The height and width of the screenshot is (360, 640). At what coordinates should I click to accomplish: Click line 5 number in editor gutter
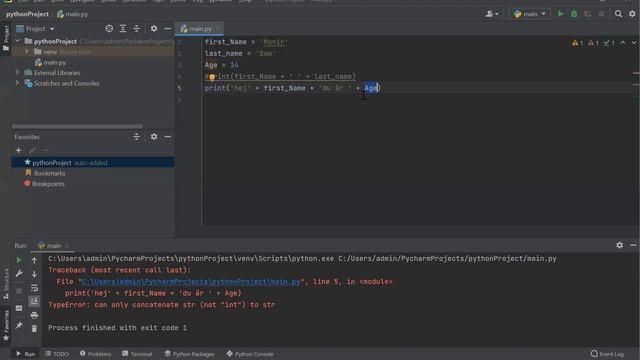click(179, 88)
